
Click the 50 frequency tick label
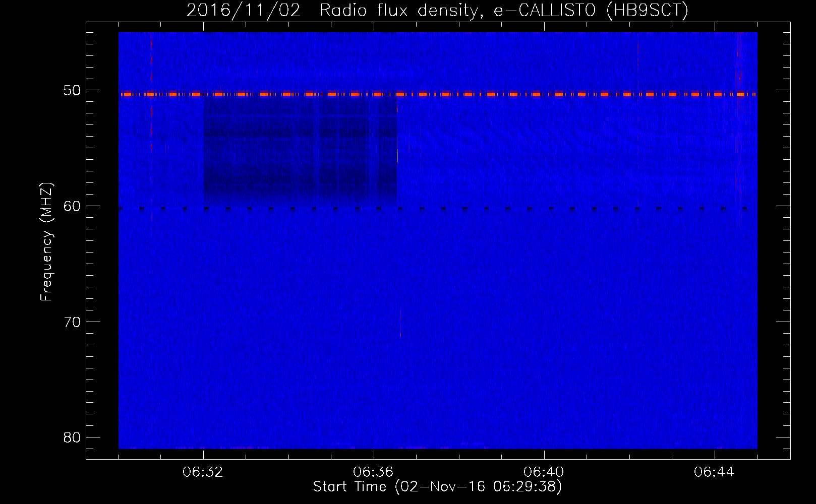pos(71,91)
